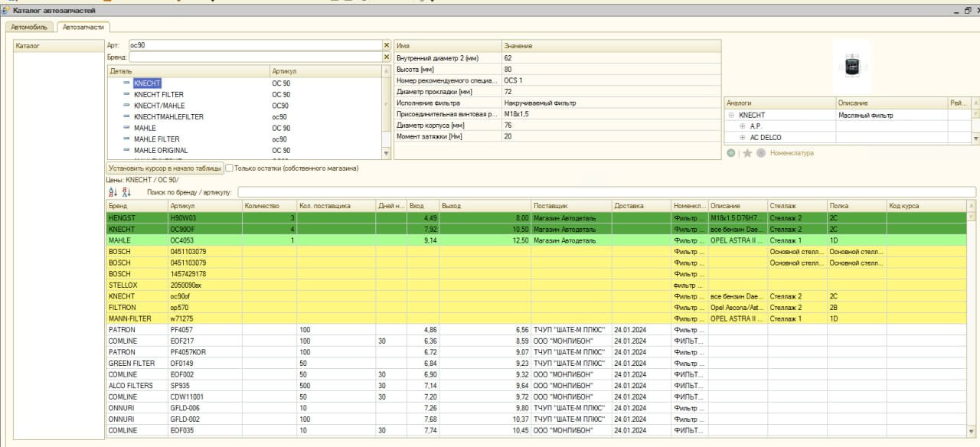Click the star favorite icon

(x=747, y=153)
